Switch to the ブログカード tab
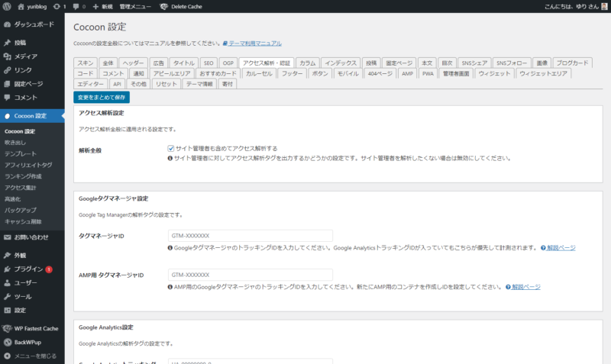611x364 pixels. pos(572,63)
